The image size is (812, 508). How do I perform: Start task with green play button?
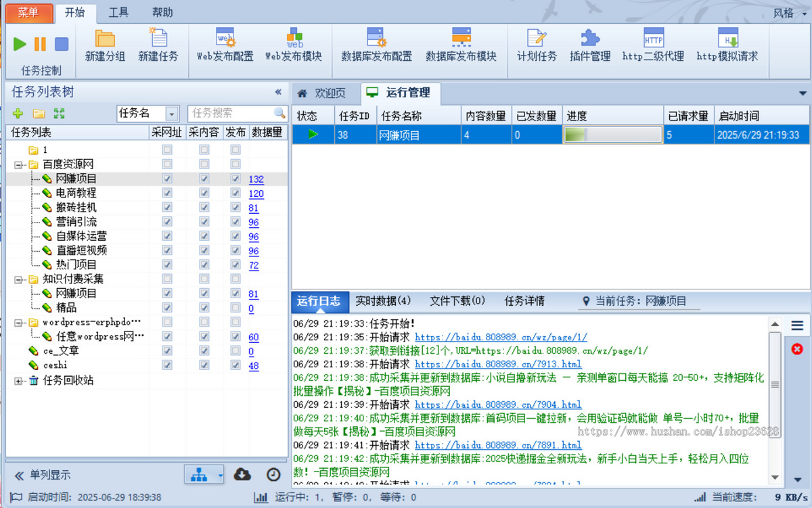(20, 44)
